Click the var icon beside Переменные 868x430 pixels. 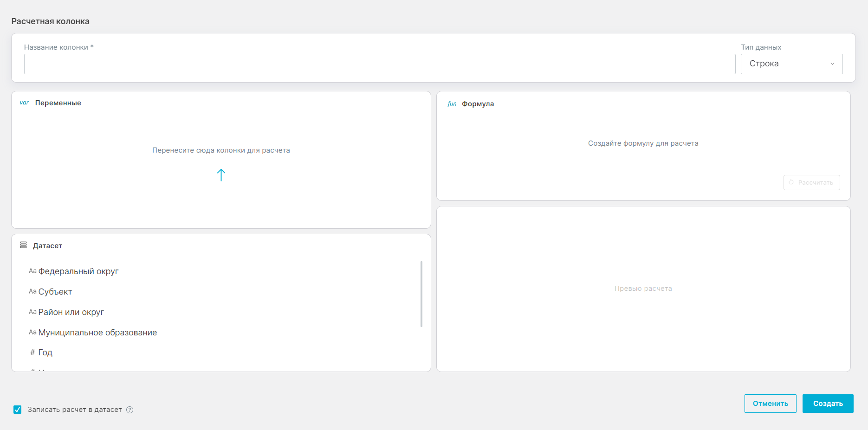pyautogui.click(x=24, y=103)
